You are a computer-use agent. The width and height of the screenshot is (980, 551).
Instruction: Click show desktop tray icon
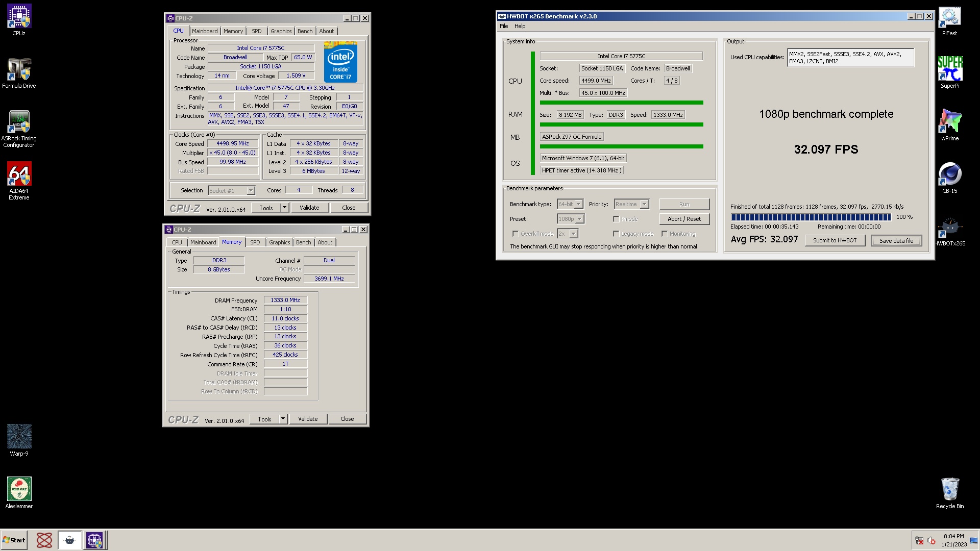[x=973, y=540]
